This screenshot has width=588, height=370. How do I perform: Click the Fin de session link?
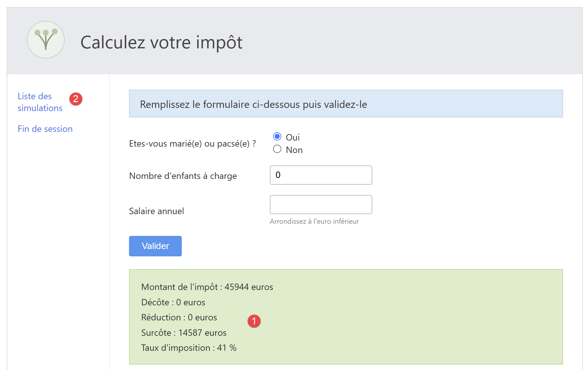tap(45, 129)
